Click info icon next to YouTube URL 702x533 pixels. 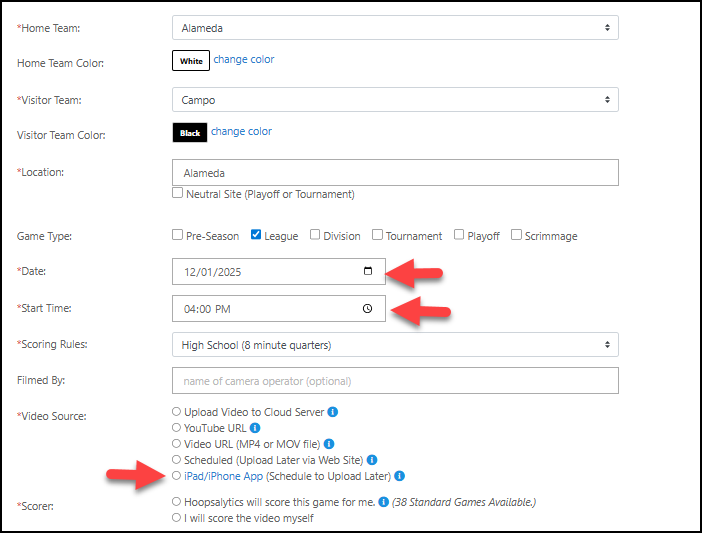coord(255,427)
